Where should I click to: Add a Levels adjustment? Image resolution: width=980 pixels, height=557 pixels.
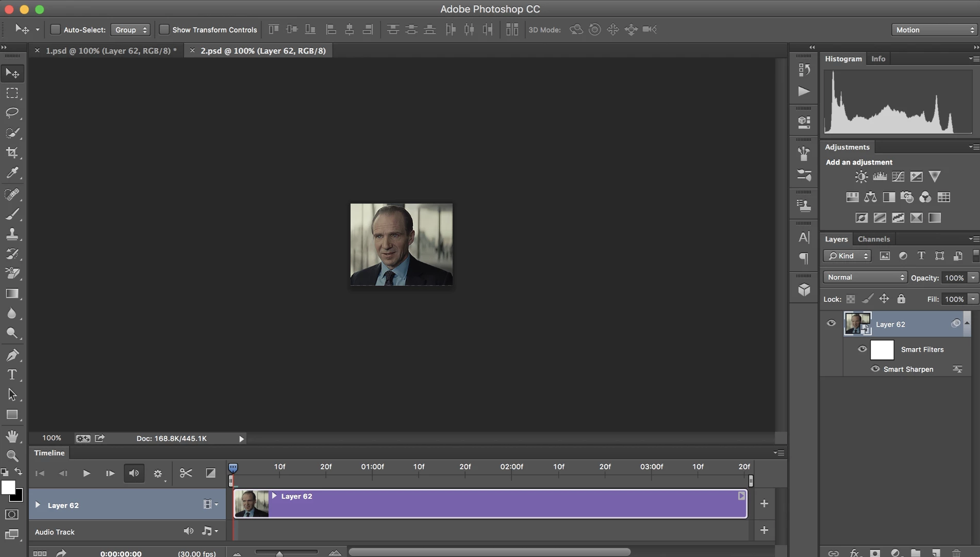point(879,177)
